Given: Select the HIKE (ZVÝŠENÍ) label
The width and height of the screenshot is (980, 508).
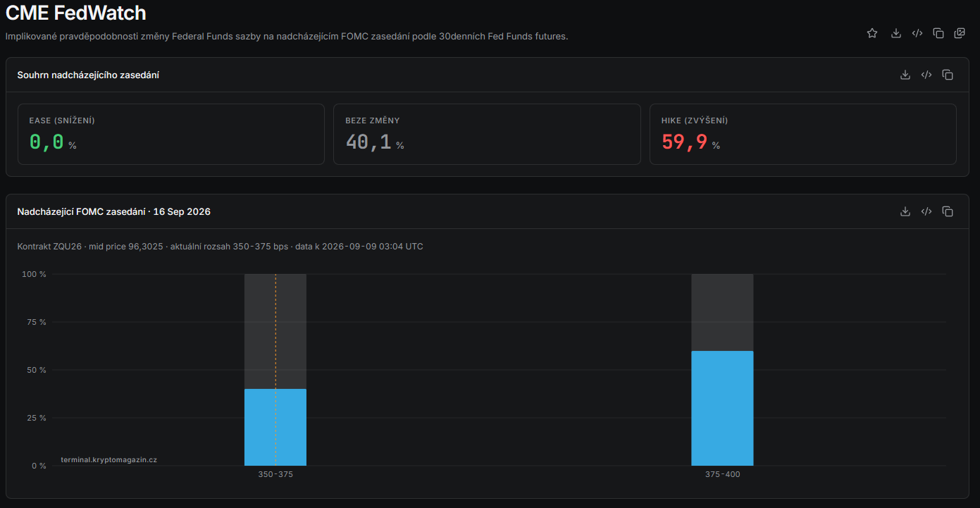Looking at the screenshot, I should tap(695, 120).
